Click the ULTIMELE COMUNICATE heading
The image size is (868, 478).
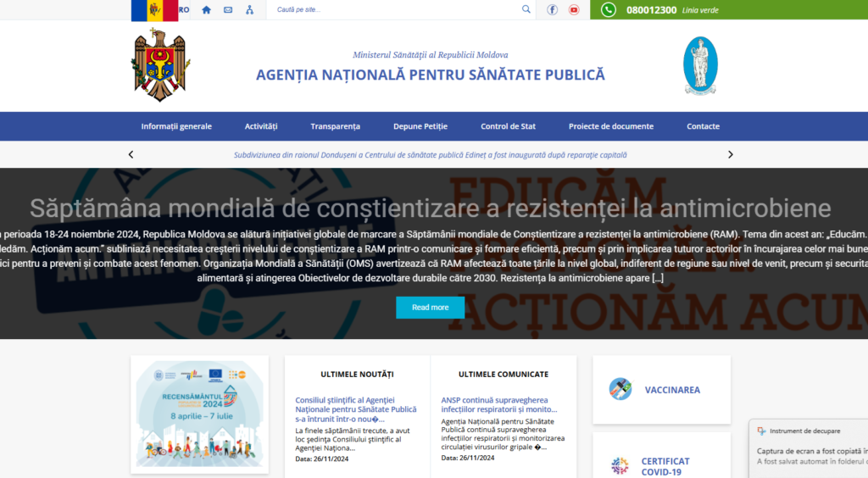[504, 374]
